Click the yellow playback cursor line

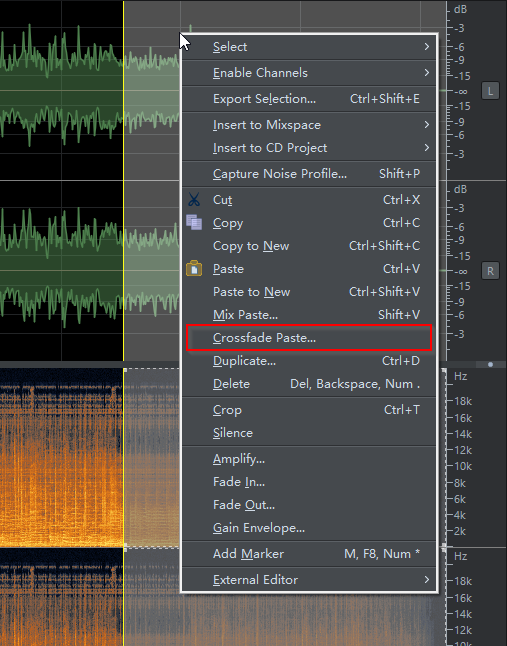(124, 181)
